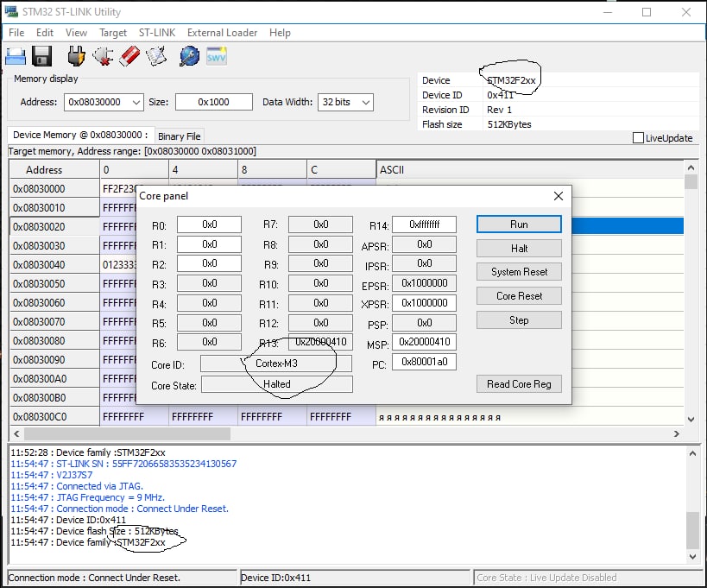Viewport: 707px width, 588px height.
Task: Click the Run button in Core panel
Action: (519, 224)
